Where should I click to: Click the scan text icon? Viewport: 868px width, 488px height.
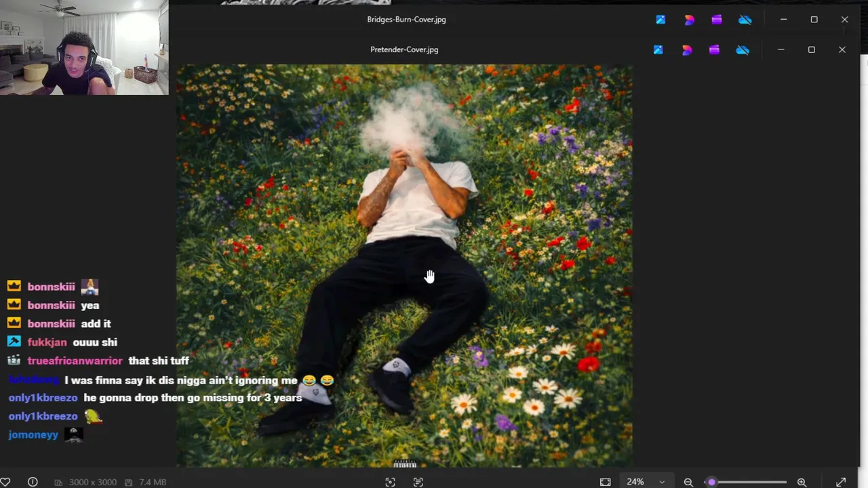click(x=418, y=482)
